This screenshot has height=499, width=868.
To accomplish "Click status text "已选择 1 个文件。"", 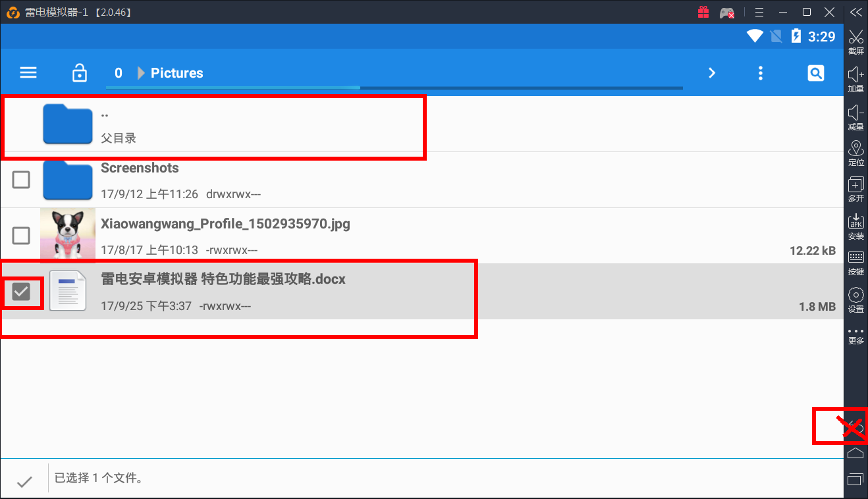I will [99, 478].
